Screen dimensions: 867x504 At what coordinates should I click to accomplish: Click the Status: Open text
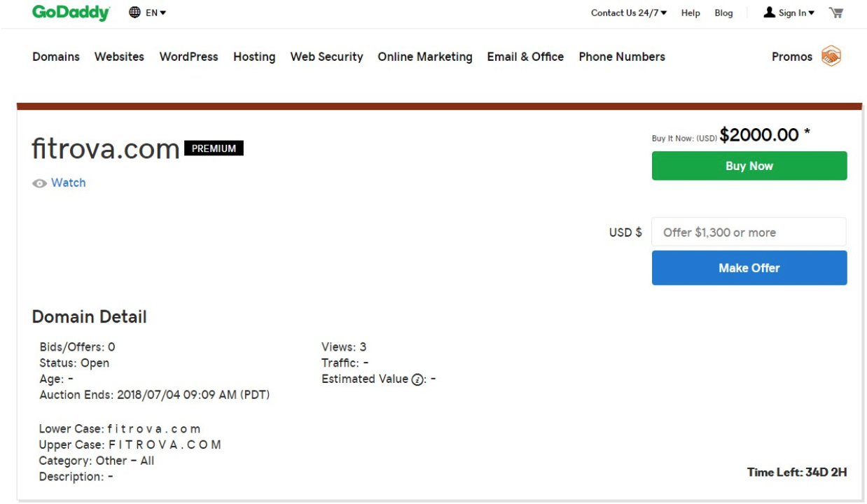point(74,363)
